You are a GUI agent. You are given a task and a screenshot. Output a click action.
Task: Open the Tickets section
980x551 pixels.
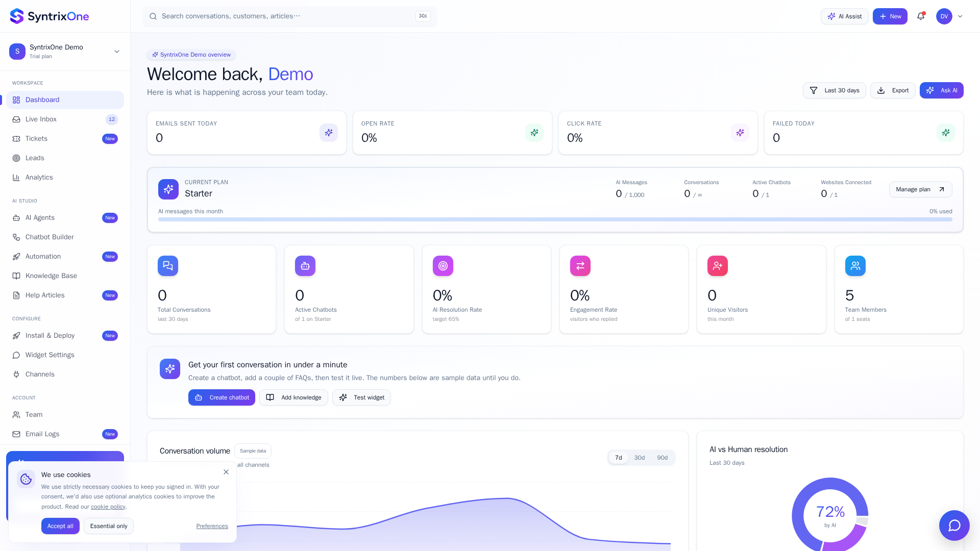[65, 139]
